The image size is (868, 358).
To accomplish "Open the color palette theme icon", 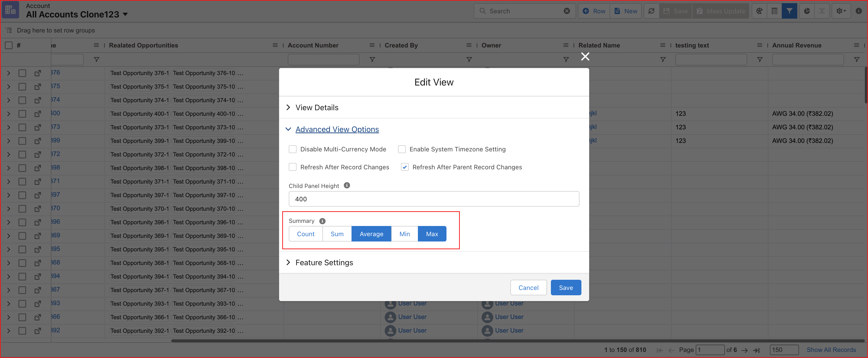I will 759,11.
